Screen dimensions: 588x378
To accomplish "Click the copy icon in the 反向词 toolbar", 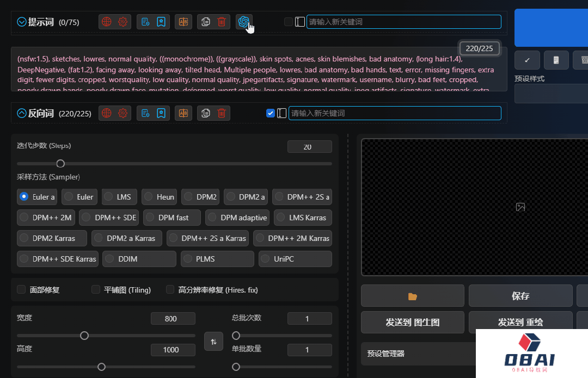I will coord(205,113).
